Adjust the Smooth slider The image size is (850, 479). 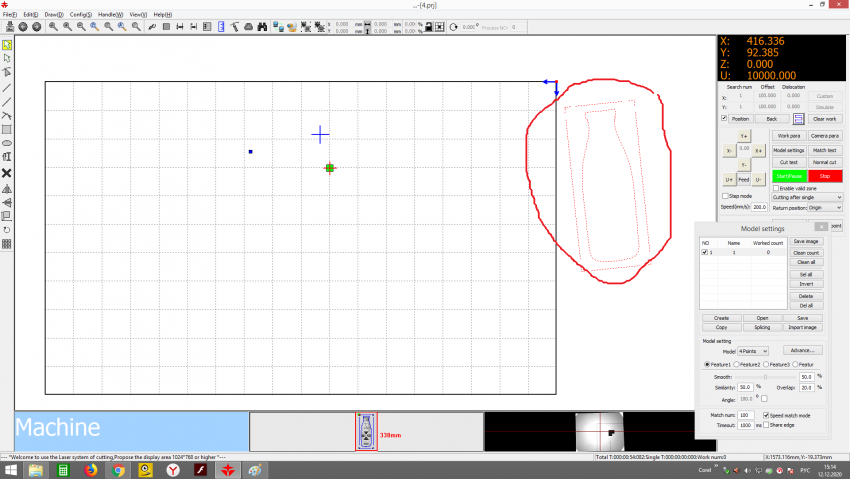(766, 376)
